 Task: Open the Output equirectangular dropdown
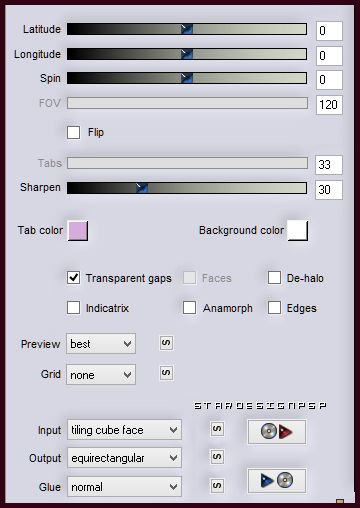click(124, 458)
